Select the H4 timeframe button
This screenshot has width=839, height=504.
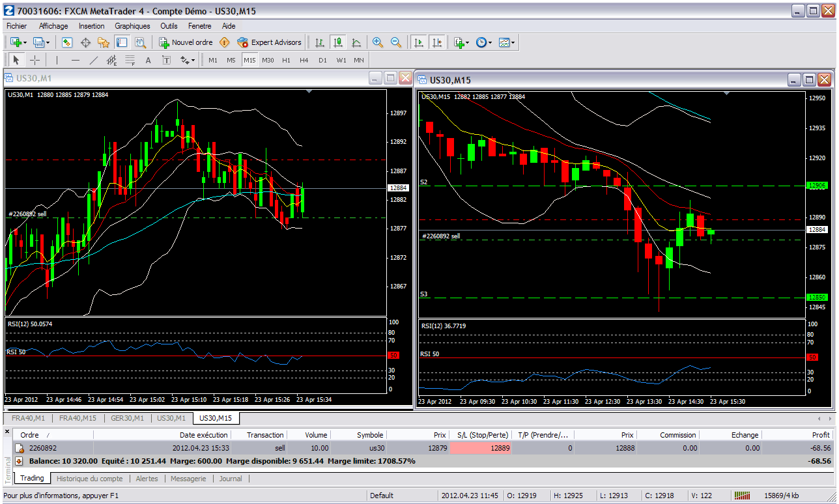pos(304,60)
